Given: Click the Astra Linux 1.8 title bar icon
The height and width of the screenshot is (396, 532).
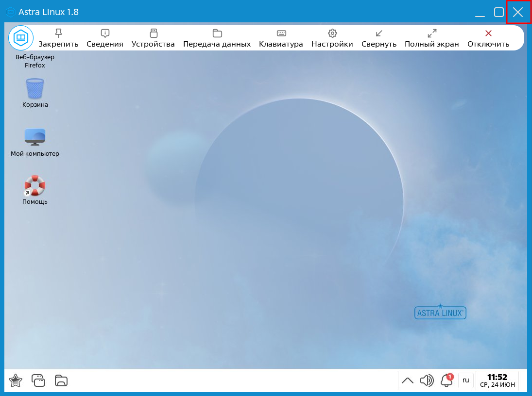Looking at the screenshot, I should click(x=11, y=12).
